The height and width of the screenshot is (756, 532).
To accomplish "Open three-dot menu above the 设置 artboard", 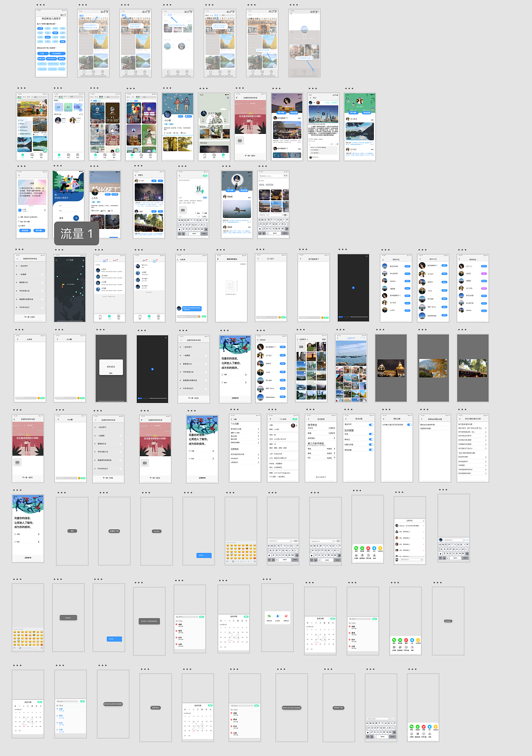I will point(235,409).
